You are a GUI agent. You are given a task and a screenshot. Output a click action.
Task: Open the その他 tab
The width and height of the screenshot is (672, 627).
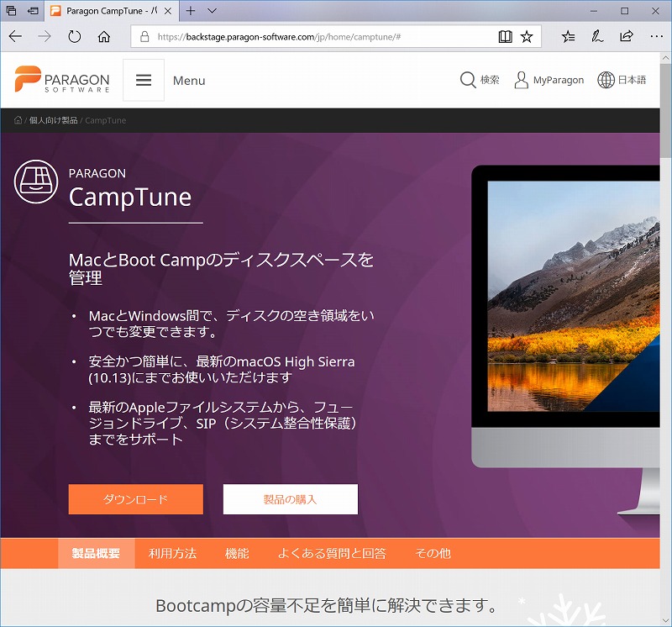[x=433, y=553]
